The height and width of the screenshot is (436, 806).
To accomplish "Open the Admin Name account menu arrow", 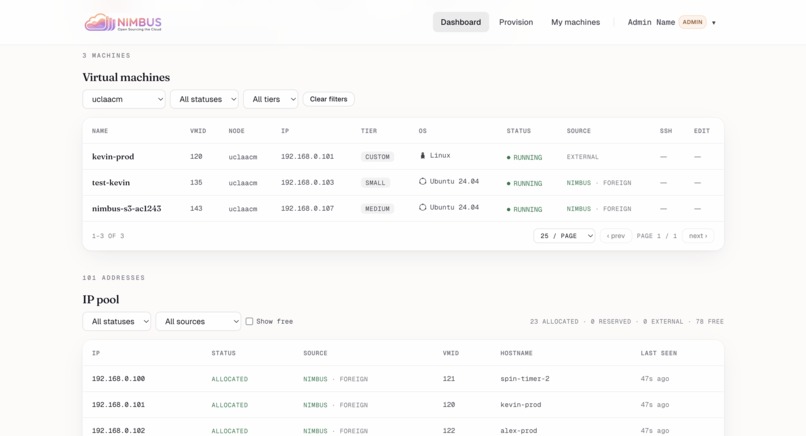I will click(x=713, y=23).
